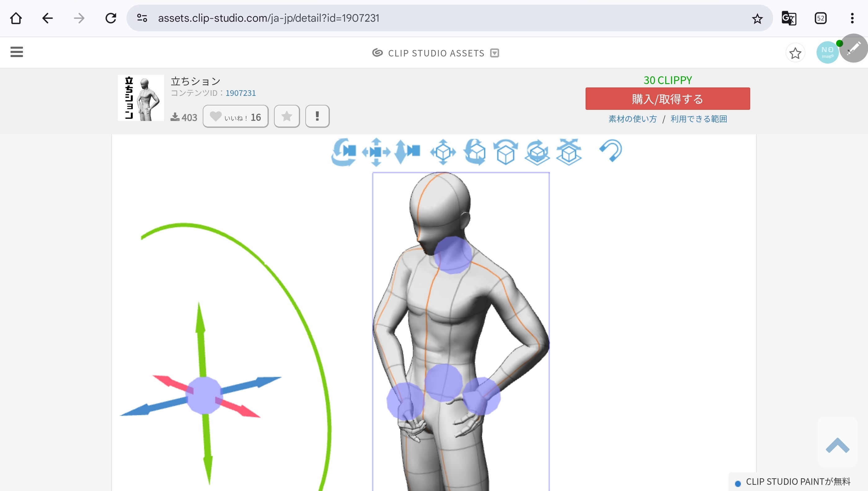The width and height of the screenshot is (868, 491).
Task: Click the root manipulator sphere center
Action: [204, 395]
